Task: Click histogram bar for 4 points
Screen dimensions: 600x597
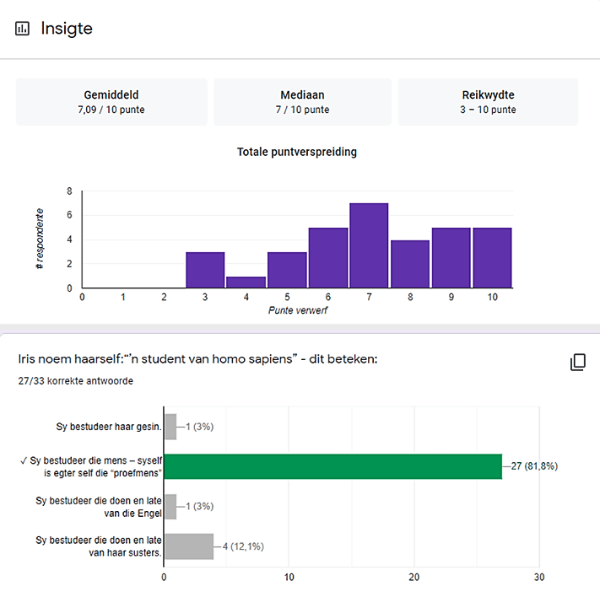Action: (246, 282)
